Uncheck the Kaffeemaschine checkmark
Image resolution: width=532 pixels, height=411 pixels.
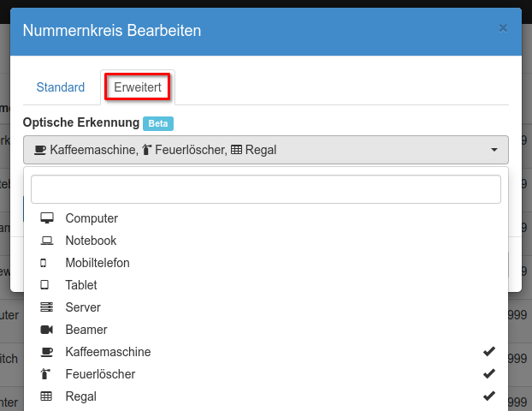pyautogui.click(x=488, y=352)
